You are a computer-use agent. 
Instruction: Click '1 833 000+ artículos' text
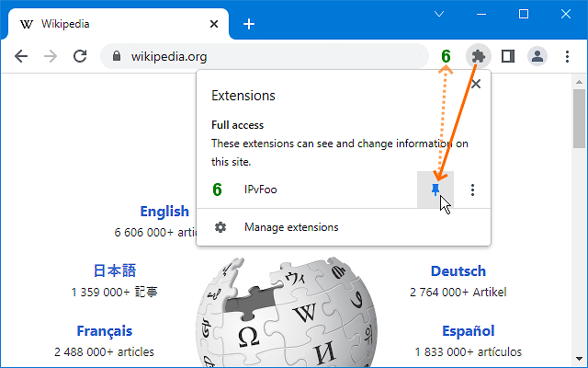point(468,351)
